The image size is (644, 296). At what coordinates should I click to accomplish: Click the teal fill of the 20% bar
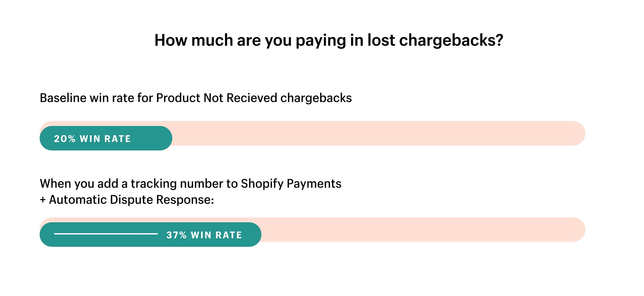click(152, 138)
